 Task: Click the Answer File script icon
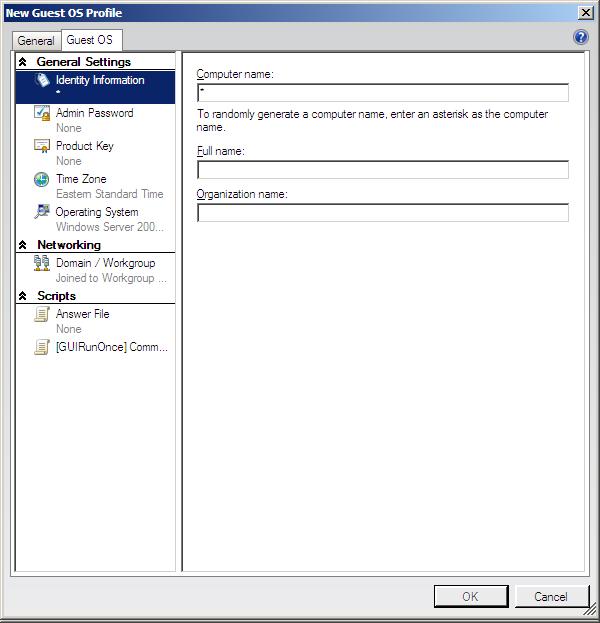(x=42, y=315)
